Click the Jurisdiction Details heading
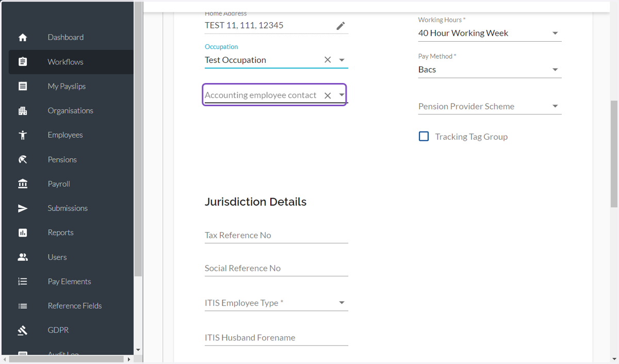The height and width of the screenshot is (364, 619). pyautogui.click(x=255, y=202)
